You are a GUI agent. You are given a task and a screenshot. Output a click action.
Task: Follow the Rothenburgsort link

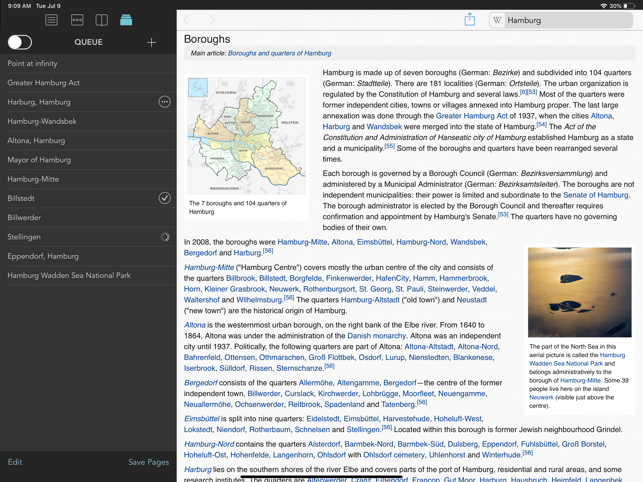(x=329, y=289)
